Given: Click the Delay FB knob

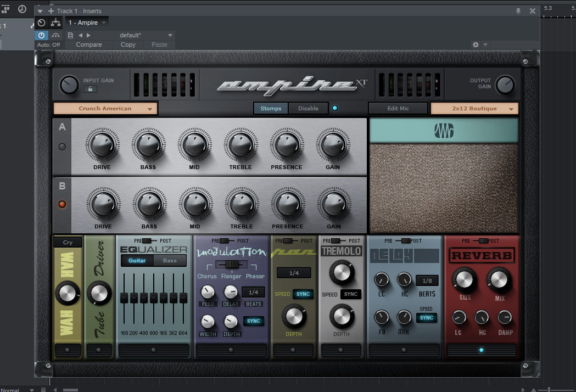Looking at the screenshot, I should click(x=382, y=317).
